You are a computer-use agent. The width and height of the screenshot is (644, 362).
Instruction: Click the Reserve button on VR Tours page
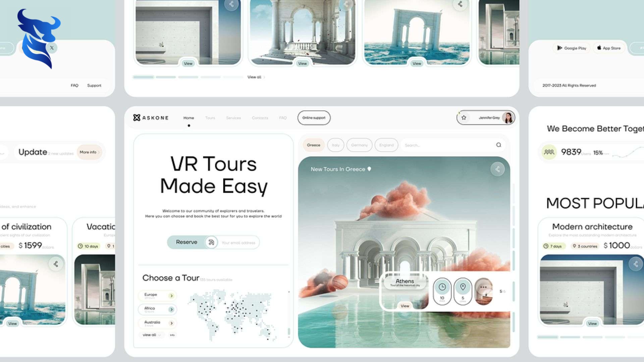coord(186,242)
